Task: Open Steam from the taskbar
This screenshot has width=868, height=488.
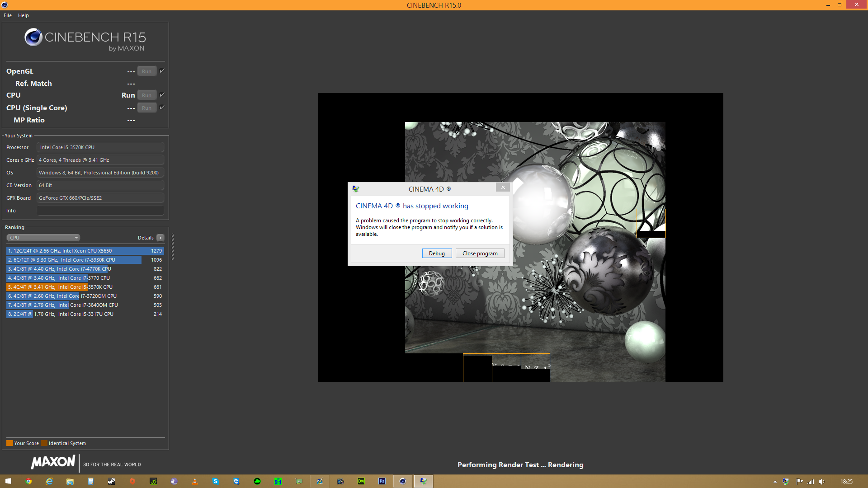Action: pyautogui.click(x=112, y=481)
